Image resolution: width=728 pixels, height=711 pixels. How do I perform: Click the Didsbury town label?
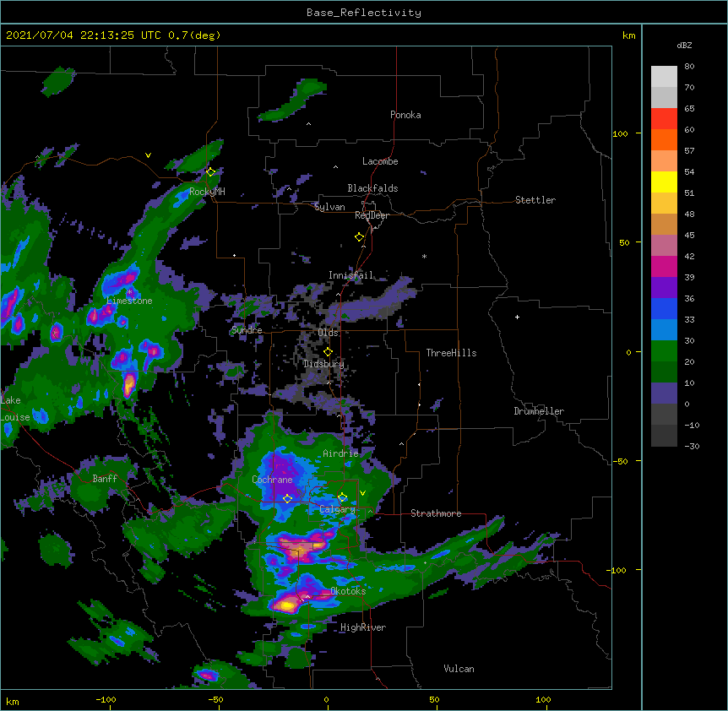coord(323,364)
